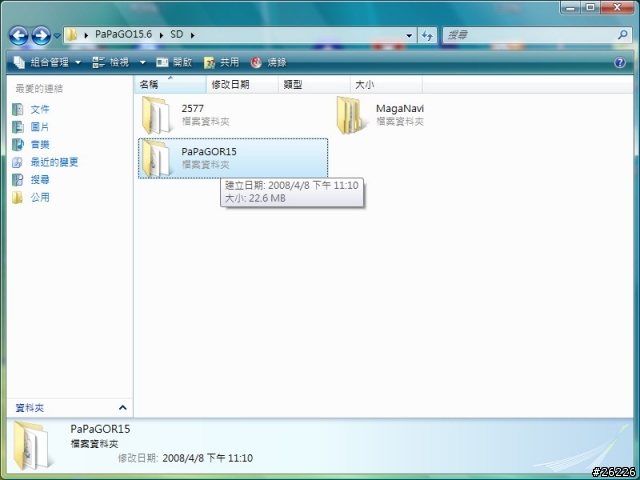Sort by the 名稱 column header
The height and width of the screenshot is (480, 640).
(170, 84)
